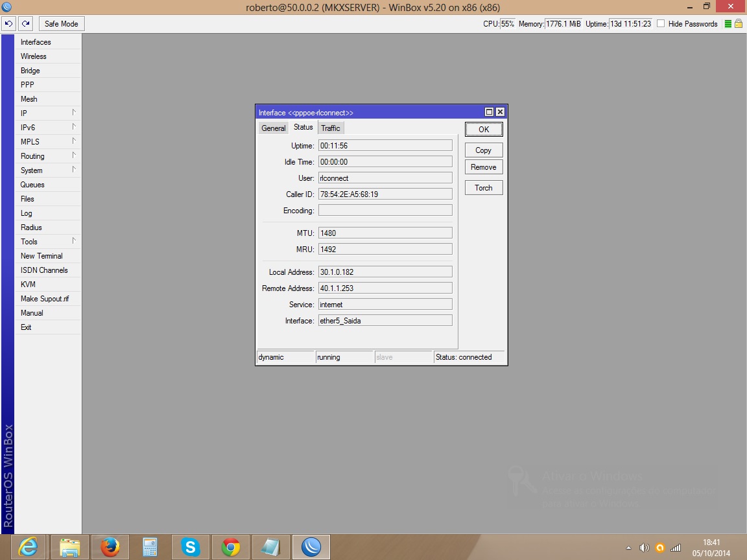
Task: Expand the Tools submenu arrow
Action: (74, 241)
